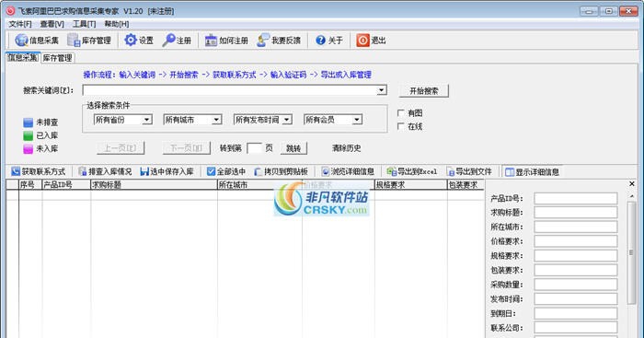Viewport: 644px width, 338px height.
Task: Open 关于 question mark icon
Action: [320, 41]
